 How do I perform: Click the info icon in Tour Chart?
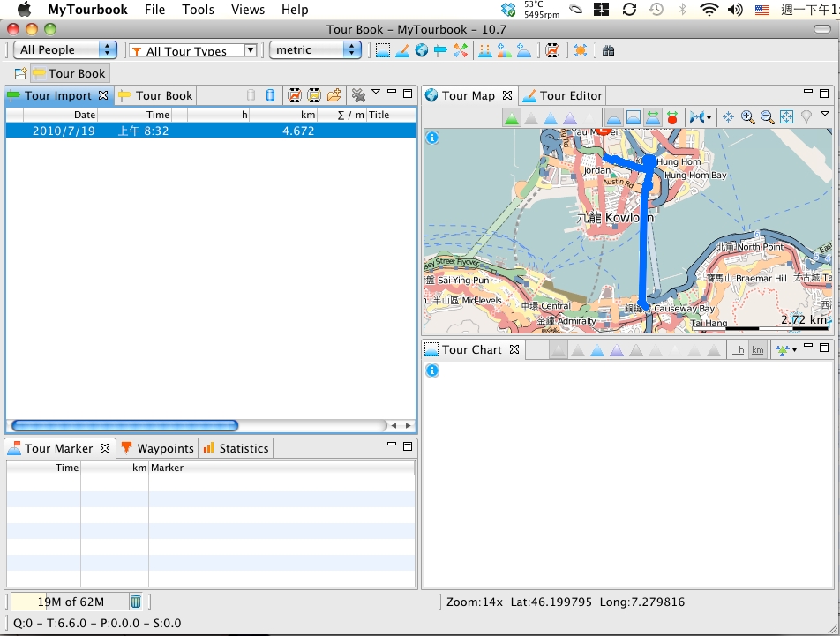coord(432,370)
